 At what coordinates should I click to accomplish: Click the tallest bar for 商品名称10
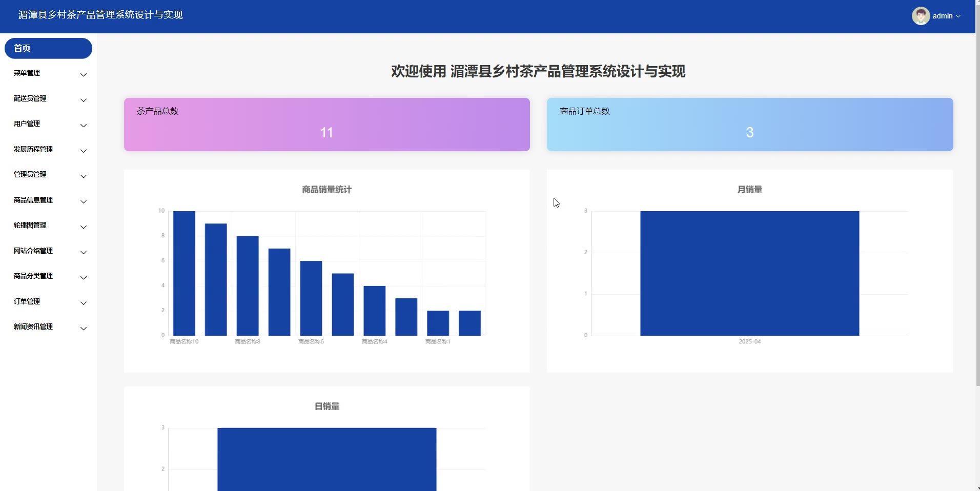[184, 273]
